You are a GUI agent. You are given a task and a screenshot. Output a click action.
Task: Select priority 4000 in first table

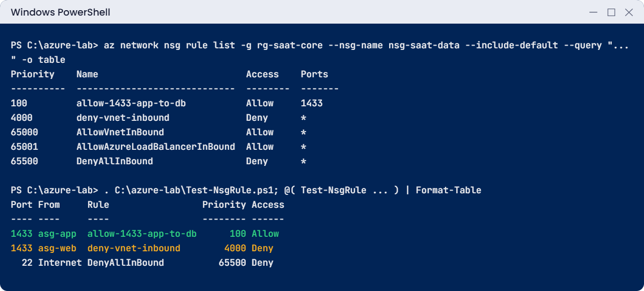pyautogui.click(x=21, y=118)
